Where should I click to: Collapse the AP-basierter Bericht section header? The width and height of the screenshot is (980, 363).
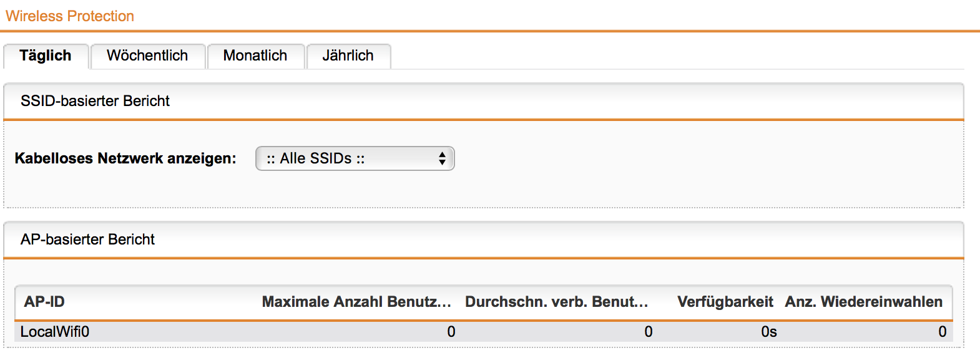tap(484, 240)
